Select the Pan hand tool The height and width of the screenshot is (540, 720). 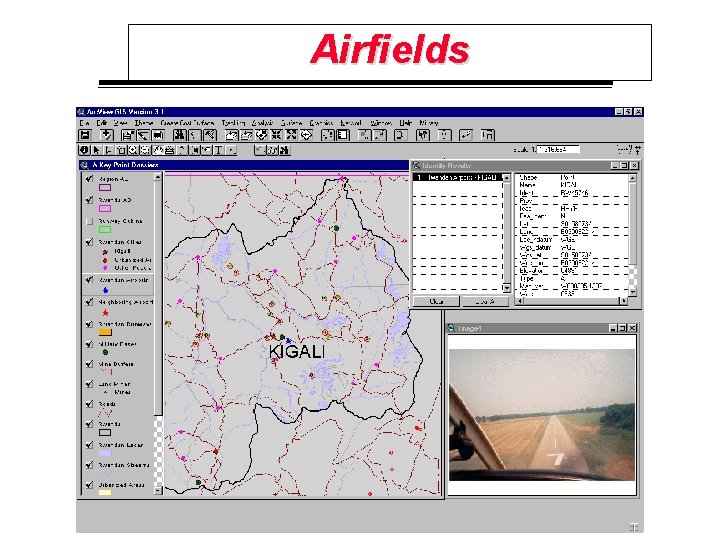[158, 150]
